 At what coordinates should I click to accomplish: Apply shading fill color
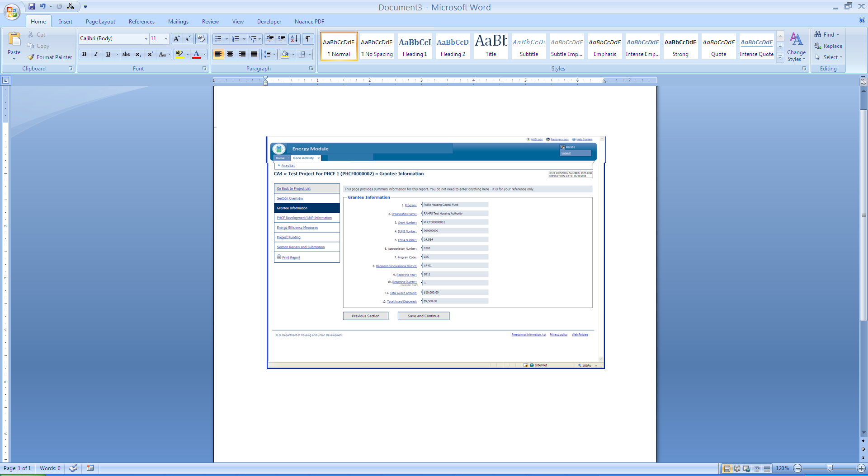point(285,54)
